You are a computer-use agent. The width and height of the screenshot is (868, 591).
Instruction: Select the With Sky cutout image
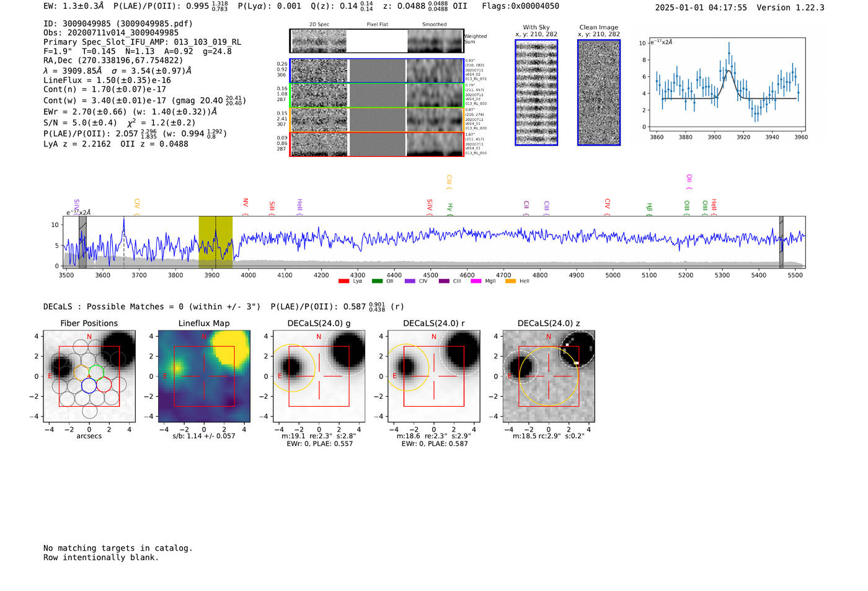tap(536, 93)
